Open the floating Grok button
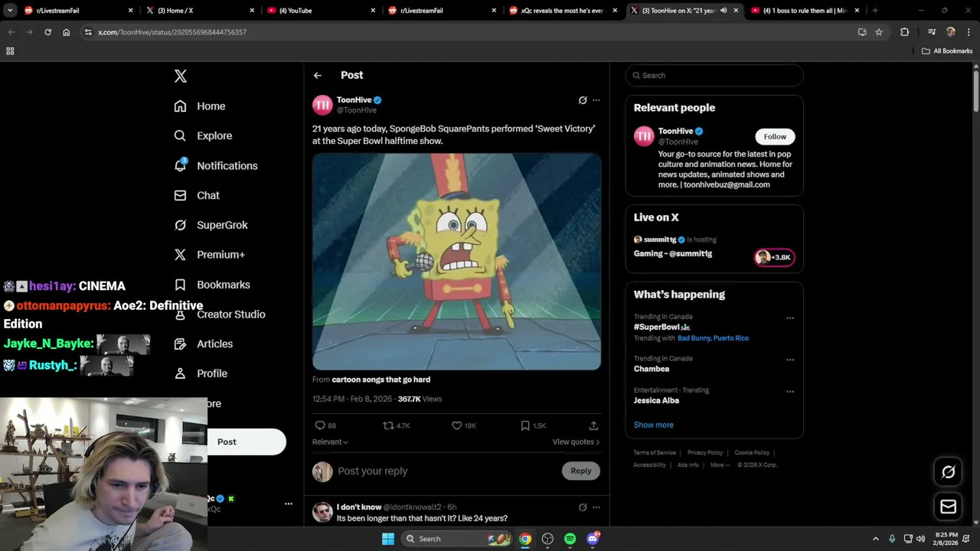980x551 pixels. 948,472
